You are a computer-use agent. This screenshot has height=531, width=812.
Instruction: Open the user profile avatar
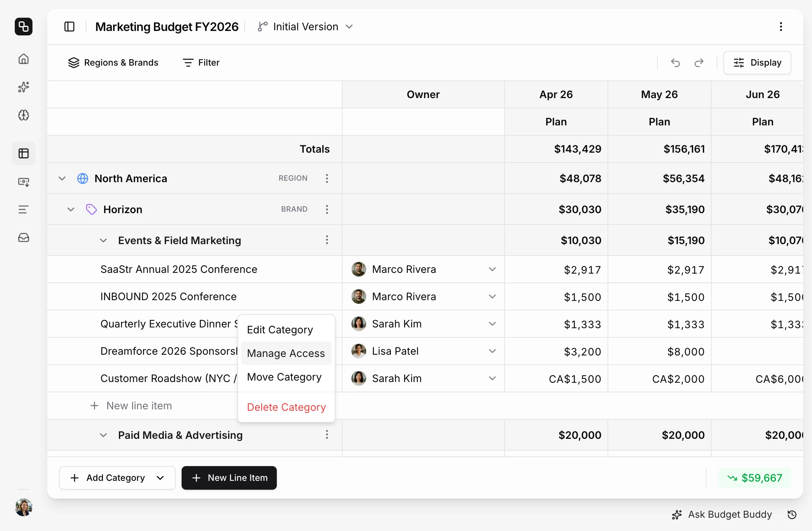[24, 507]
